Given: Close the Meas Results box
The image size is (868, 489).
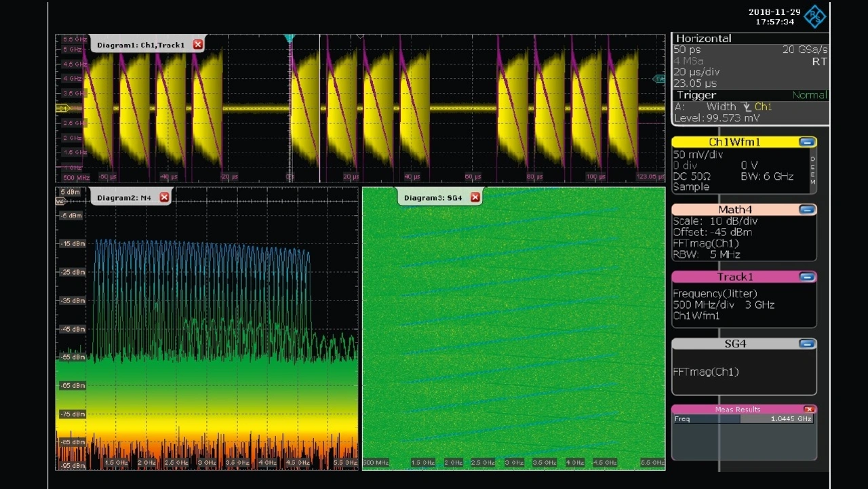Looking at the screenshot, I should (808, 410).
